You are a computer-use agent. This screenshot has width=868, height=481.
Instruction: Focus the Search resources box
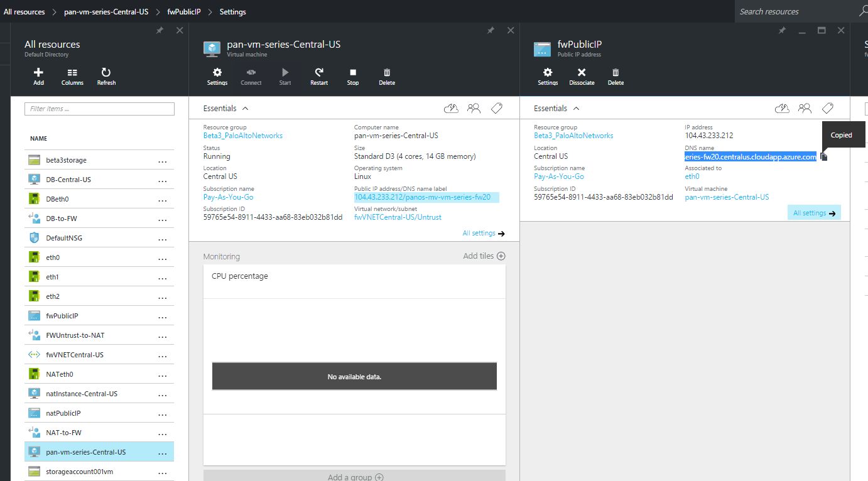coord(796,11)
